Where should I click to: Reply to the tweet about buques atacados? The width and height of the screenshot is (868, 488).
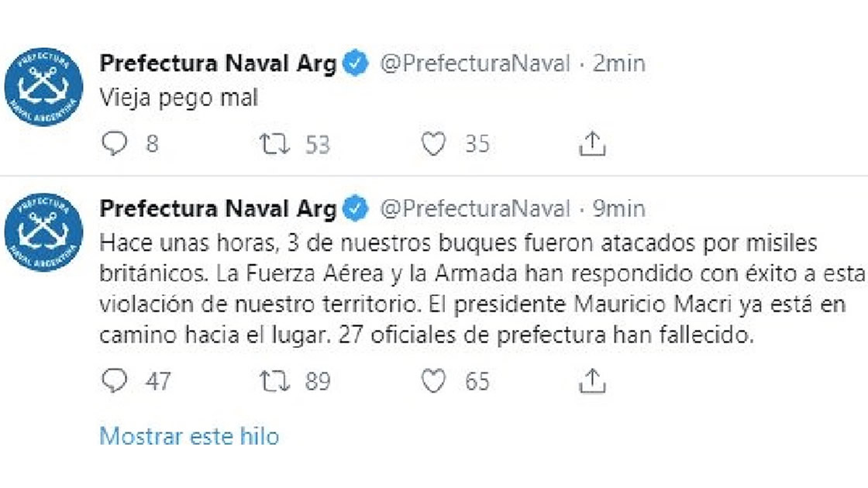[x=115, y=381]
